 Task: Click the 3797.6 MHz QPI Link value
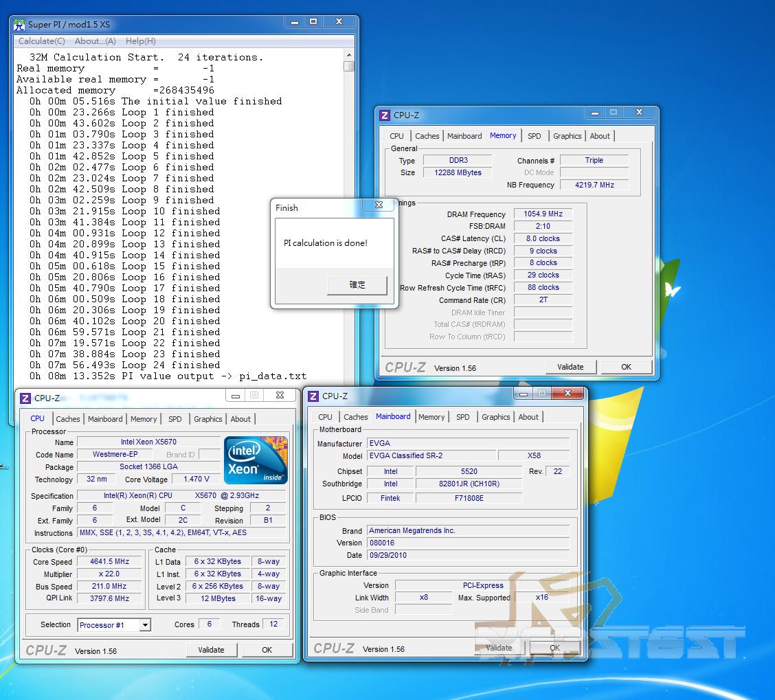point(110,598)
